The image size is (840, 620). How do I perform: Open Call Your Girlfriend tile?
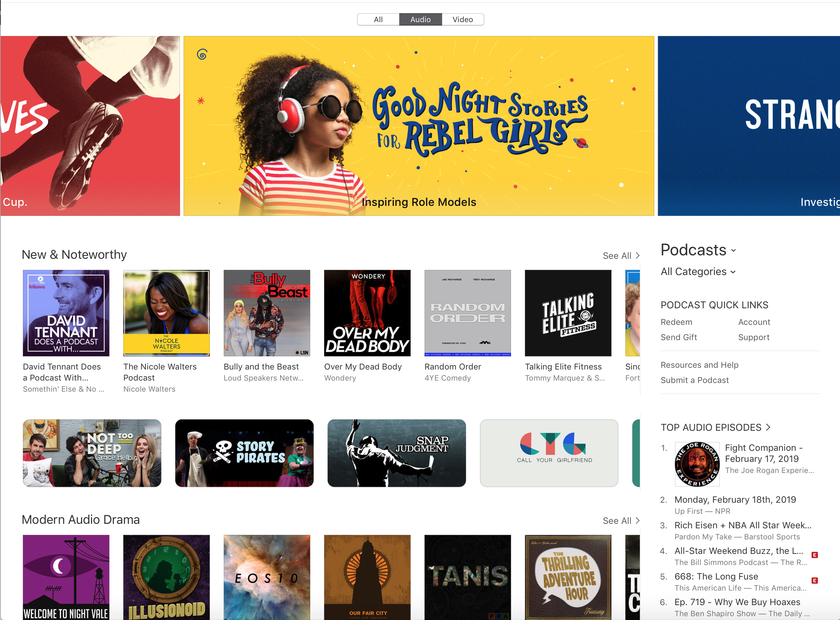[x=549, y=453]
